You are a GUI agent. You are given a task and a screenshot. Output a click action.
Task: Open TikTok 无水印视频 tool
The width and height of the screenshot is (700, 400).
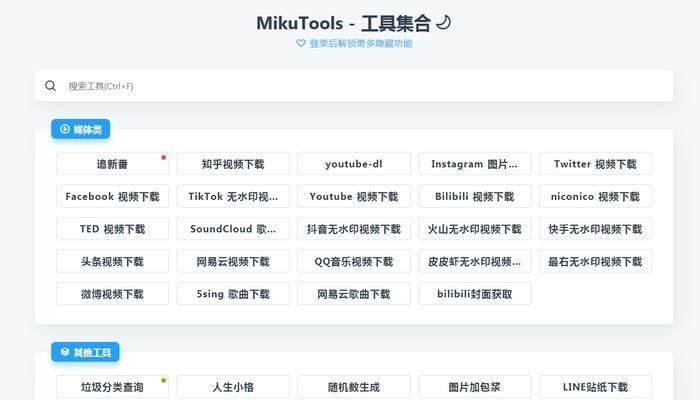[233, 196]
